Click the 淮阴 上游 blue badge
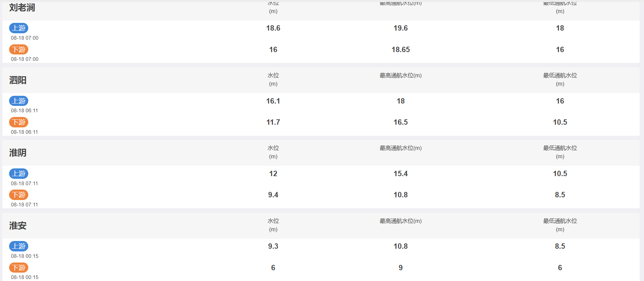644x281 pixels. (19, 174)
